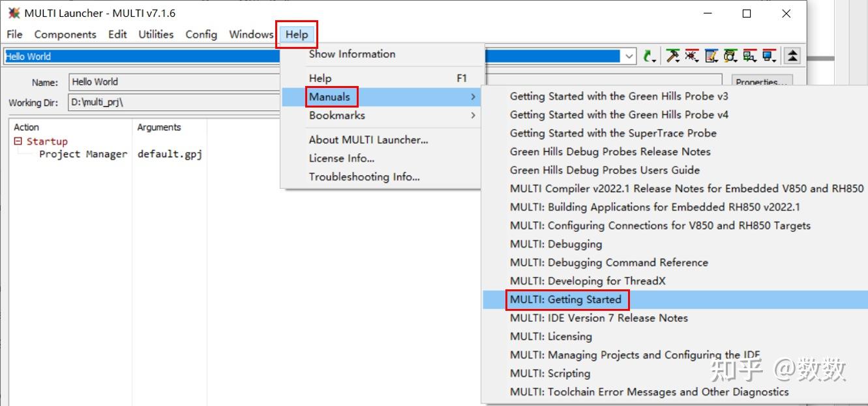Image resolution: width=868 pixels, height=406 pixels.
Task: Collapse launcher with the double up-arrow button
Action: (792, 56)
